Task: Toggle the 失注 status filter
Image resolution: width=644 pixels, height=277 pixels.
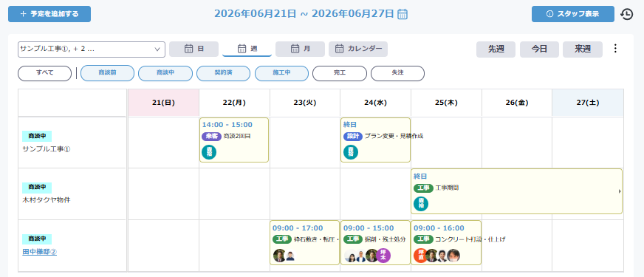Action: [x=397, y=73]
